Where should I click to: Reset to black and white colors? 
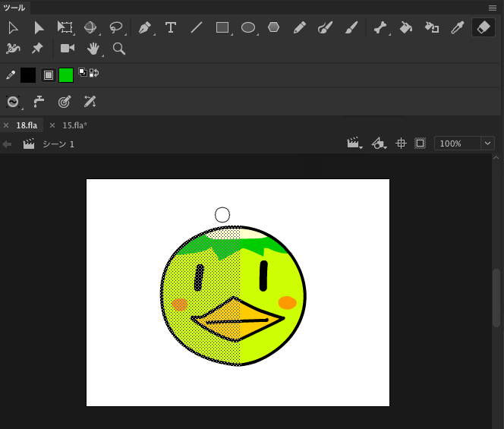(x=83, y=72)
